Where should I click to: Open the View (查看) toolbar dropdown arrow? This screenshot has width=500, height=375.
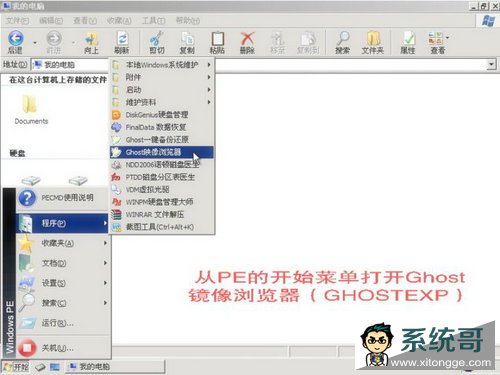pos(447,38)
